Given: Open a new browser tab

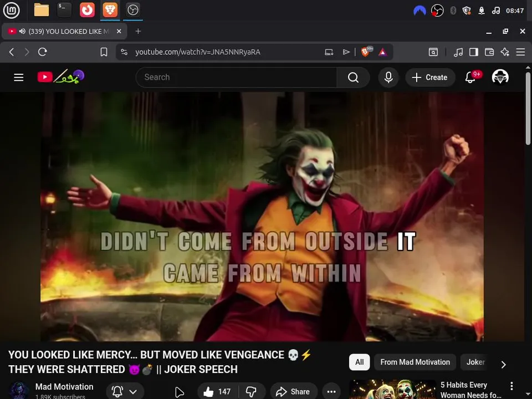Looking at the screenshot, I should tap(138, 31).
